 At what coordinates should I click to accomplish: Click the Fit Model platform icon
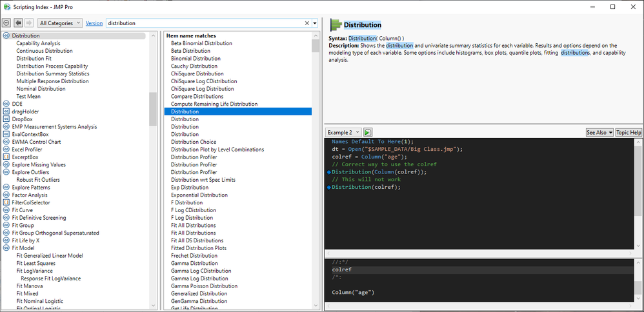click(6, 248)
